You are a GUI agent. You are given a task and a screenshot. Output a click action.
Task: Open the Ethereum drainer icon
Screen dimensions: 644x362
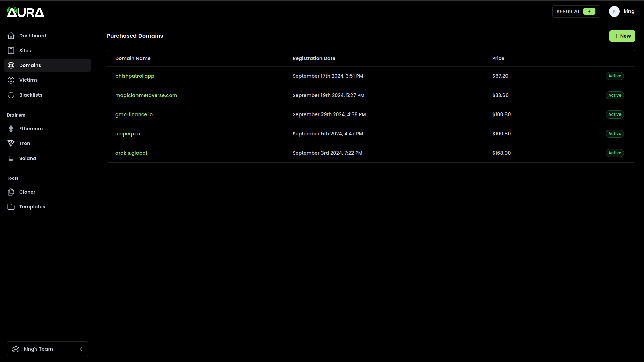coord(11,128)
